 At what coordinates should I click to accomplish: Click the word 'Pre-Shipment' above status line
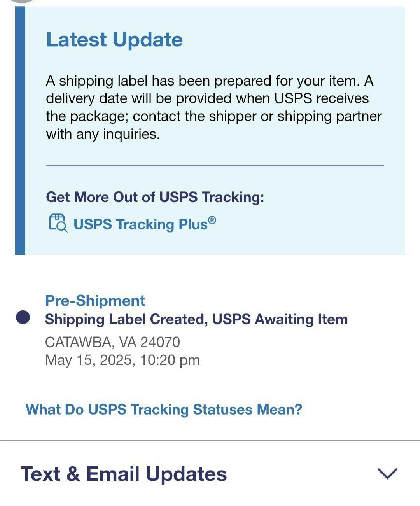(x=95, y=301)
